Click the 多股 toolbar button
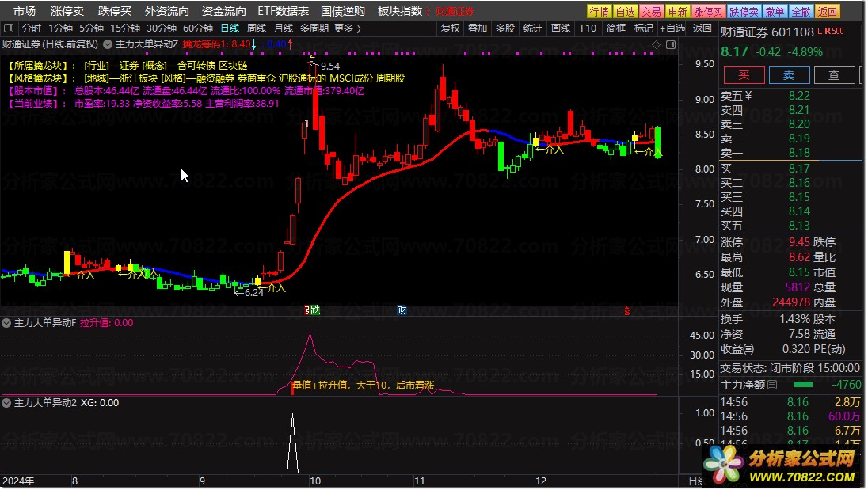The image size is (868, 490). (x=504, y=28)
